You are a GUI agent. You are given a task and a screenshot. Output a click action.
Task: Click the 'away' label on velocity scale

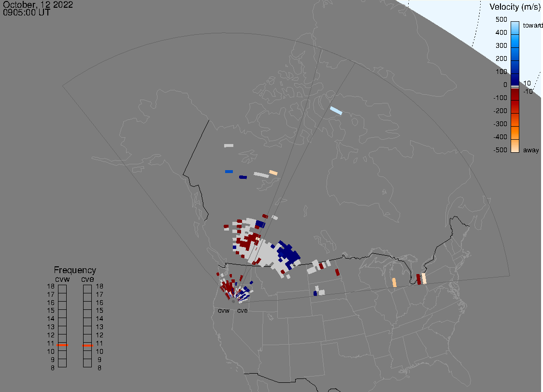click(x=531, y=150)
